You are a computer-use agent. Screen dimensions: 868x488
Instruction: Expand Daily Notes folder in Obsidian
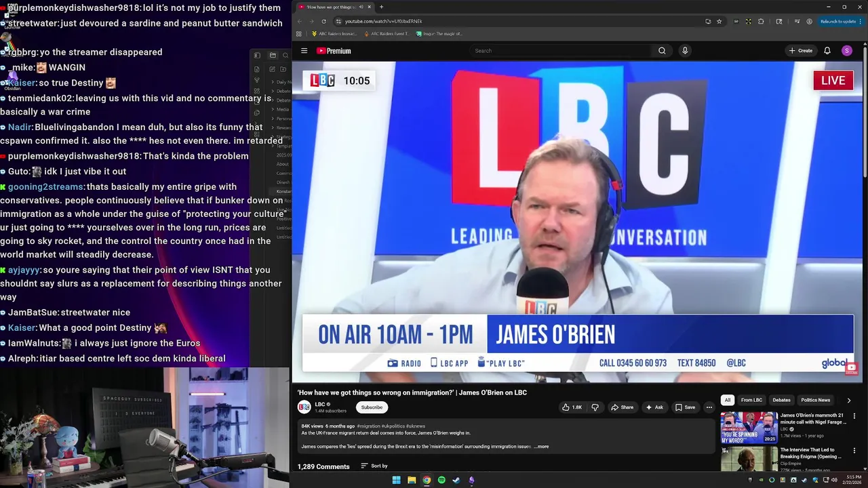(x=282, y=82)
